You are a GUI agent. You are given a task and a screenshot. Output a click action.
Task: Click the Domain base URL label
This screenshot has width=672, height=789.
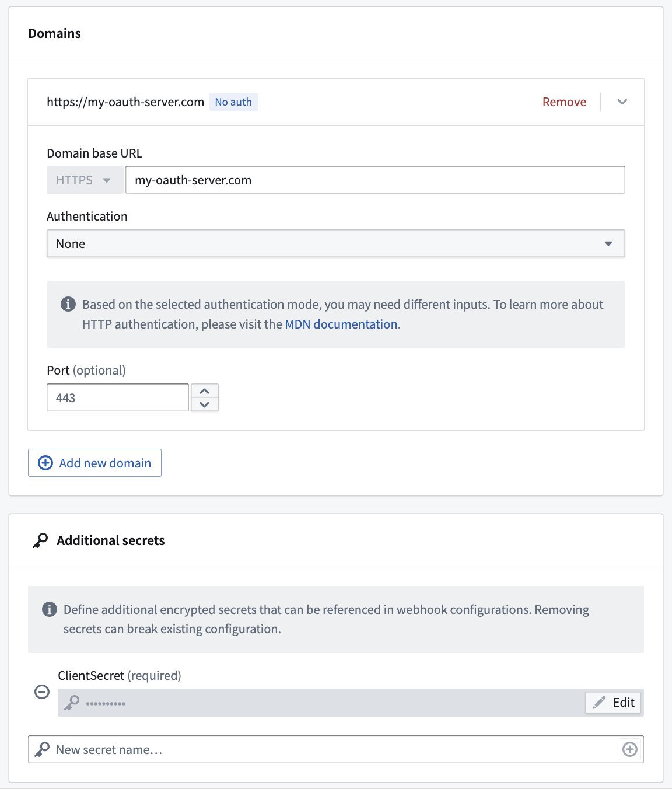94,153
